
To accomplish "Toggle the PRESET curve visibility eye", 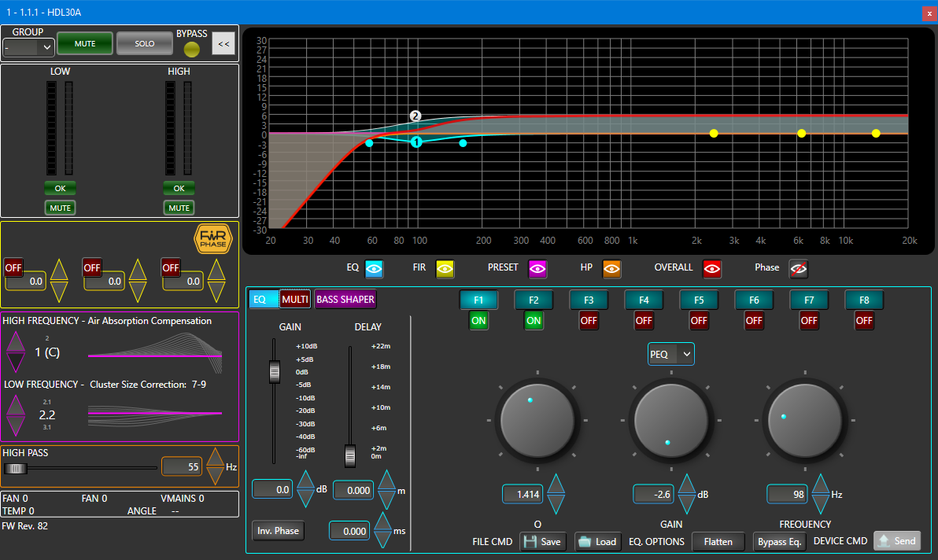I will pyautogui.click(x=537, y=268).
